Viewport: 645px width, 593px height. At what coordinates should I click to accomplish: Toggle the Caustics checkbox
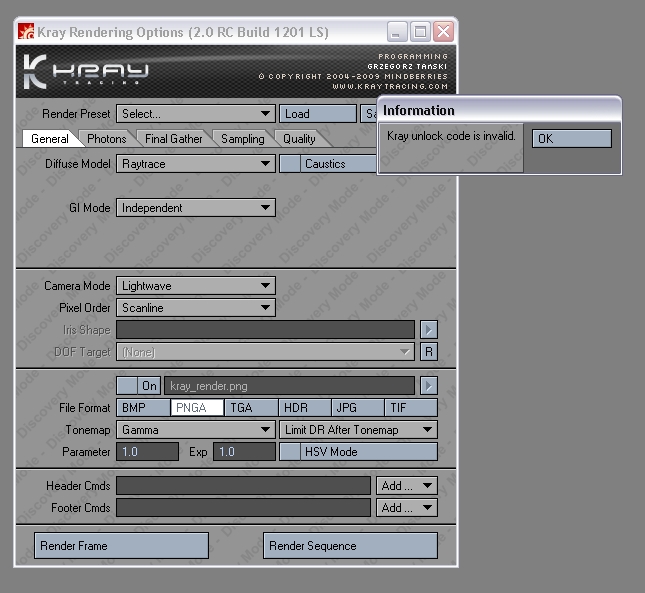coord(289,164)
